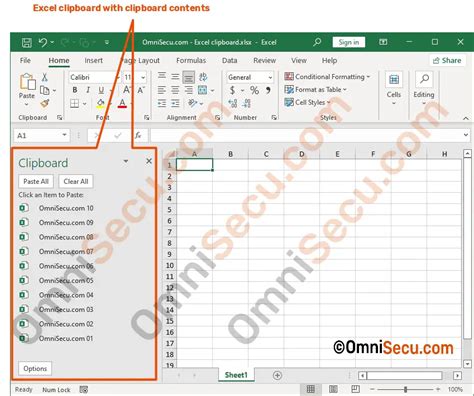Click Merge & Center icon
The width and height of the screenshot is (474, 396).
point(202,90)
